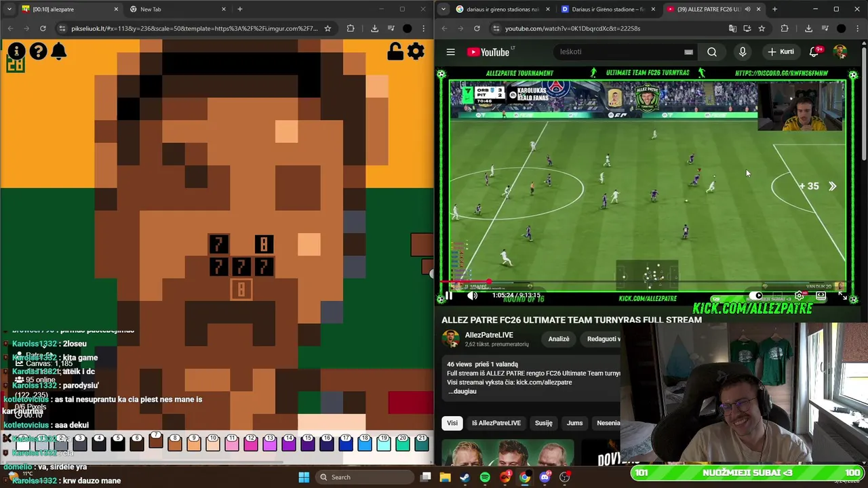Skip forward with the +35 double arrow
868x488 pixels.
tap(817, 186)
